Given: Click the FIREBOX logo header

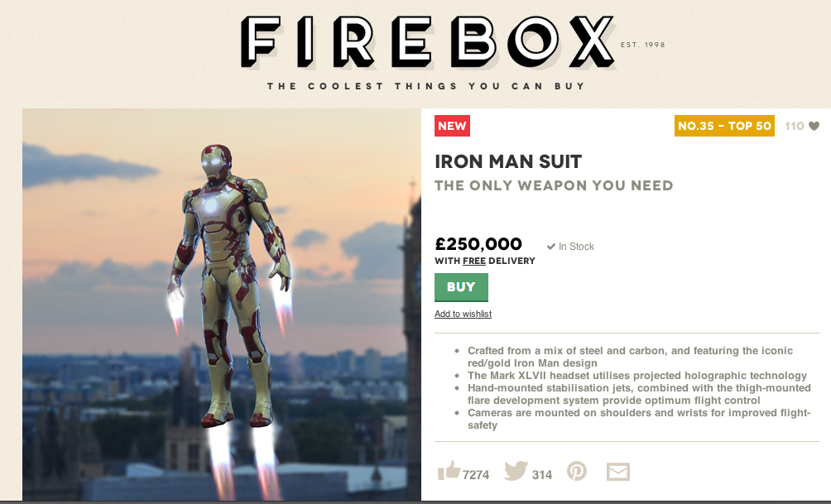Looking at the screenshot, I should [x=428, y=42].
